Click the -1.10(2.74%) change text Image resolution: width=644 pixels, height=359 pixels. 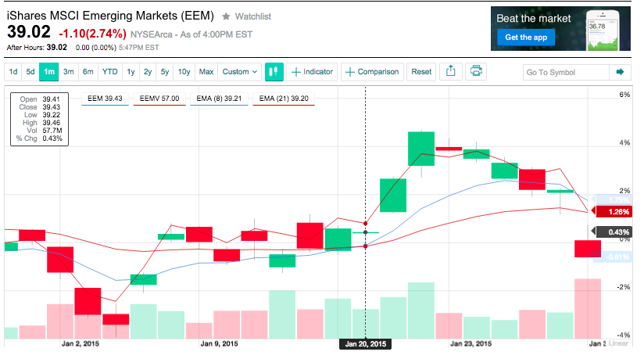[x=92, y=34]
